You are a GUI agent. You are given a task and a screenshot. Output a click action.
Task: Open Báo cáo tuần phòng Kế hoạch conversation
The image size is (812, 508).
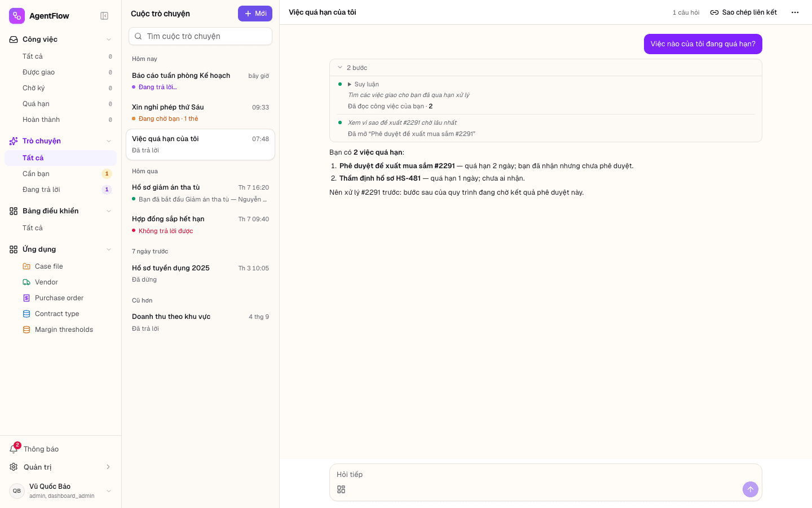[x=200, y=81]
